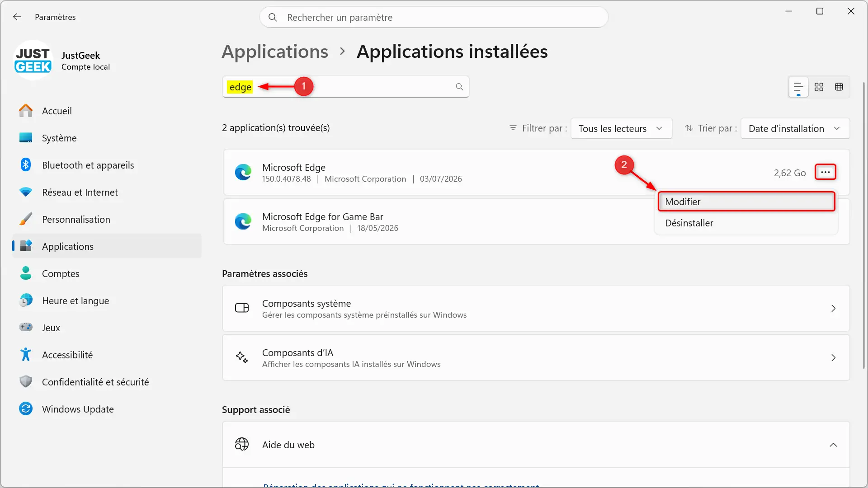Click the Bluetooth icon in sidebar

[26, 165]
